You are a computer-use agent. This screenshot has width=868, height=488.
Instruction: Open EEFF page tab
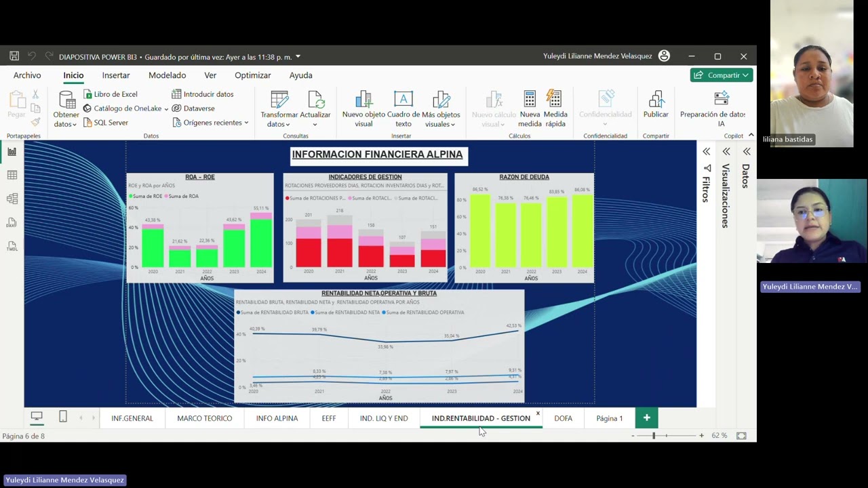pyautogui.click(x=329, y=418)
